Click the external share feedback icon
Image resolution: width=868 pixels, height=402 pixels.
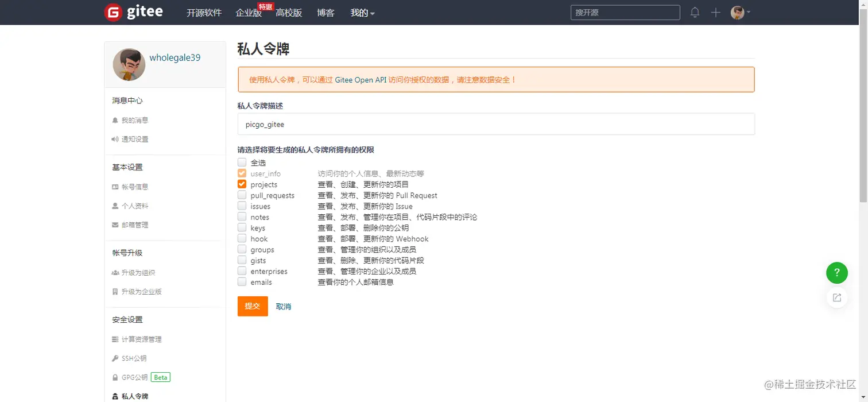coord(837,297)
